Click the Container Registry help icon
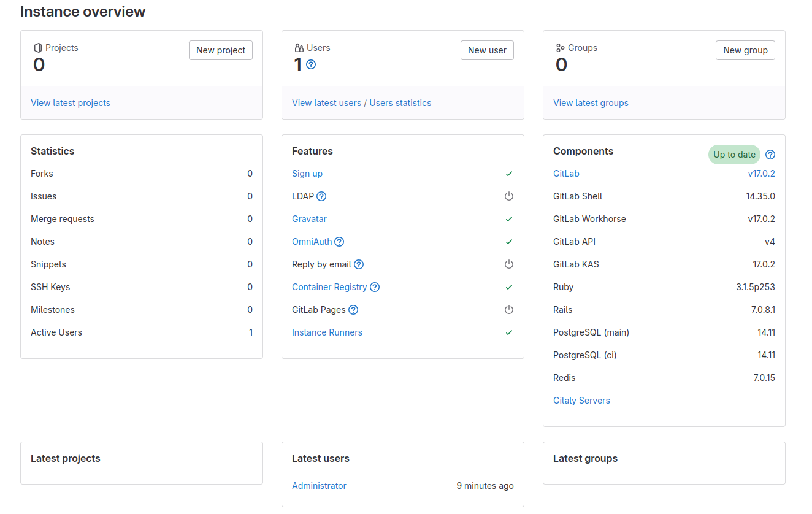 coord(375,287)
